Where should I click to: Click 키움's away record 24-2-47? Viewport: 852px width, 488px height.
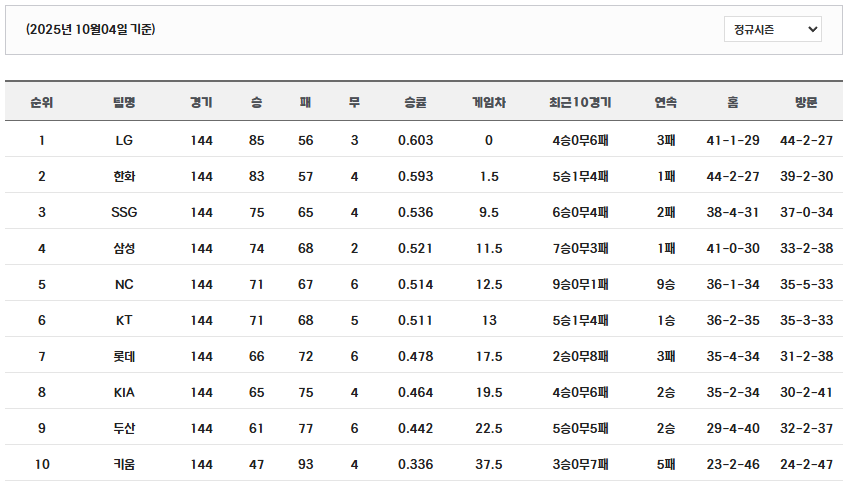806,464
